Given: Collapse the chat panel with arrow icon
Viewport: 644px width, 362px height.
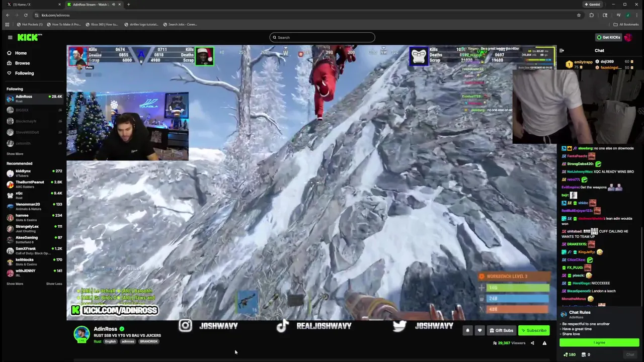Looking at the screenshot, I should (x=561, y=50).
